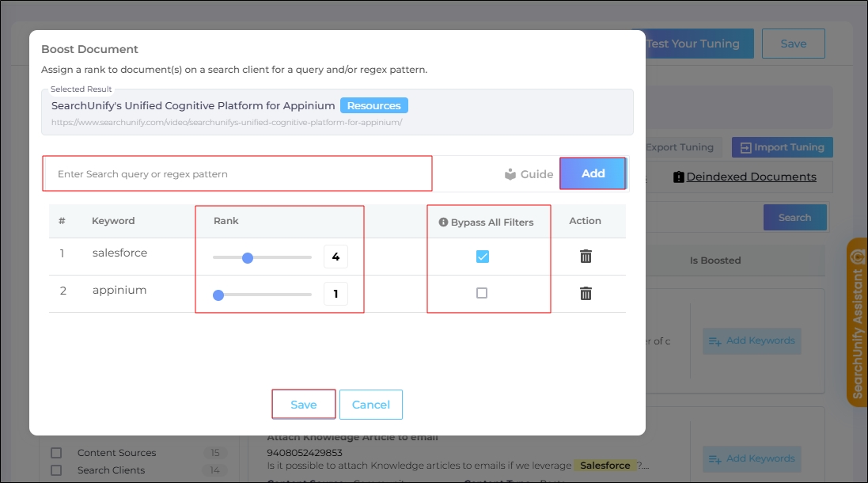Click the Guide book icon
The width and height of the screenshot is (868, 483).
point(510,174)
